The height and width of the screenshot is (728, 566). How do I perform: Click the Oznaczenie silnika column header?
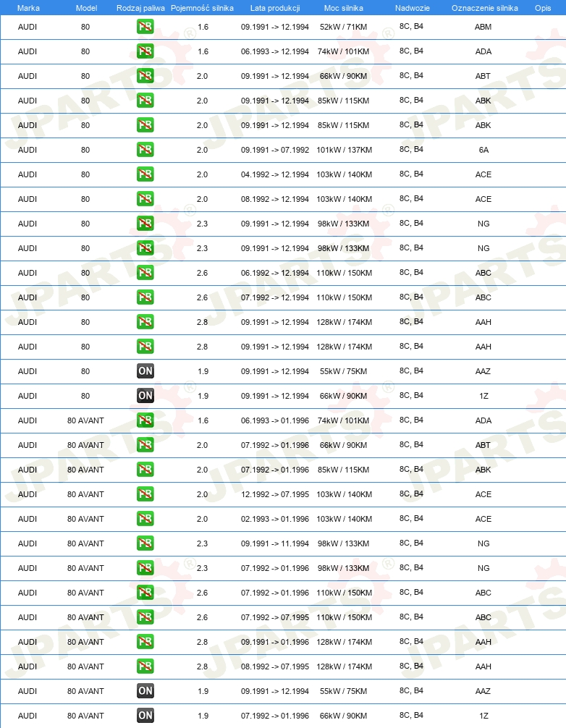click(x=485, y=8)
